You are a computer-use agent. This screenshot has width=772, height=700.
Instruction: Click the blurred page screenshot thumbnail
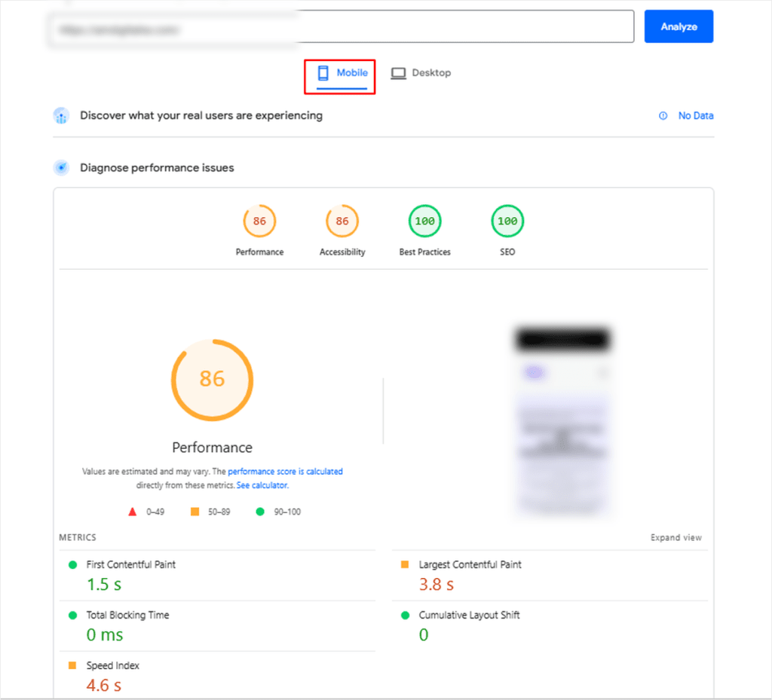pyautogui.click(x=562, y=421)
